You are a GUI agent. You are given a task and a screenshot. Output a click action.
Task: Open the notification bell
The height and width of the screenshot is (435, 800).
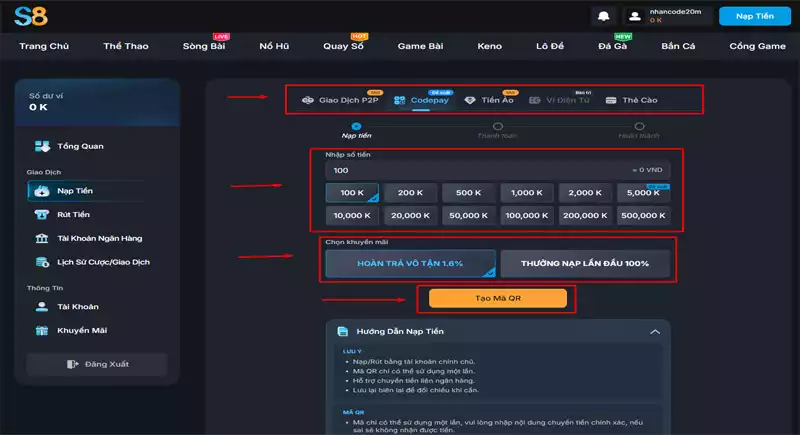604,16
